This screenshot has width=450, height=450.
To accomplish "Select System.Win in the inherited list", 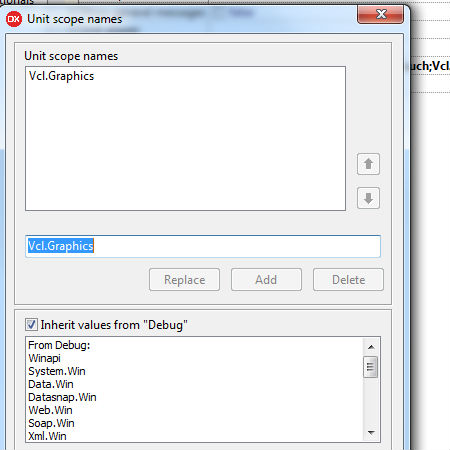I will click(57, 371).
